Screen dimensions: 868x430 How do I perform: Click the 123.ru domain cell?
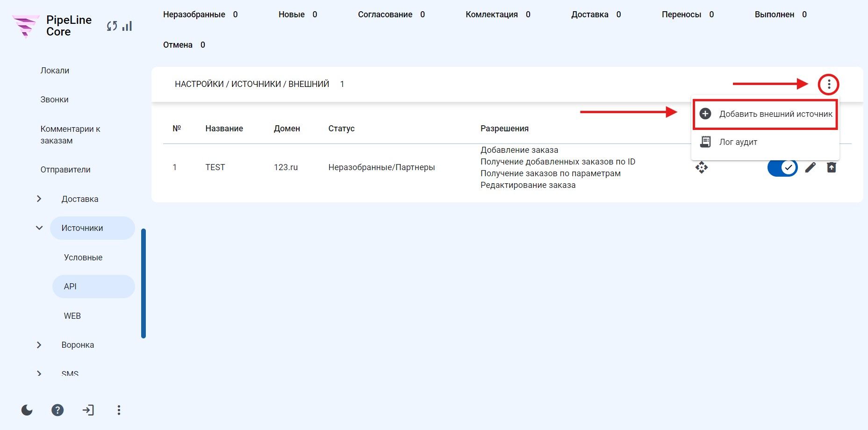286,167
